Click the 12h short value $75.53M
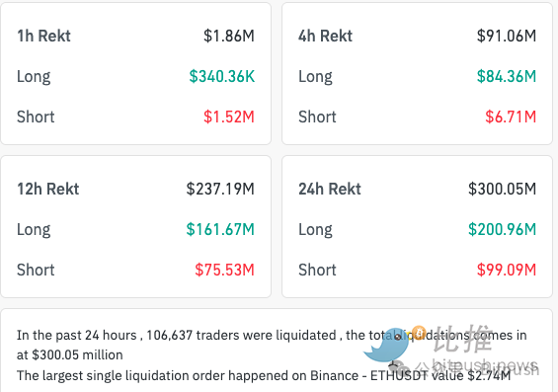Screen dimensions: 558x392 click(224, 270)
